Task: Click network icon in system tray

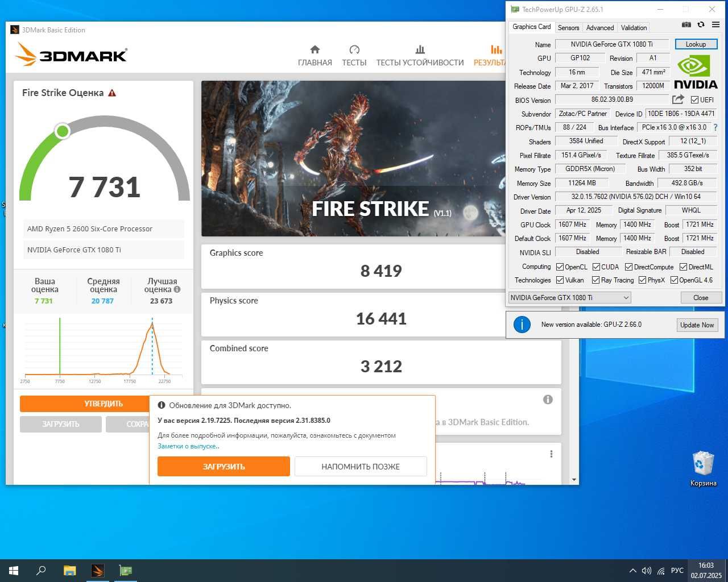Action: click(661, 571)
